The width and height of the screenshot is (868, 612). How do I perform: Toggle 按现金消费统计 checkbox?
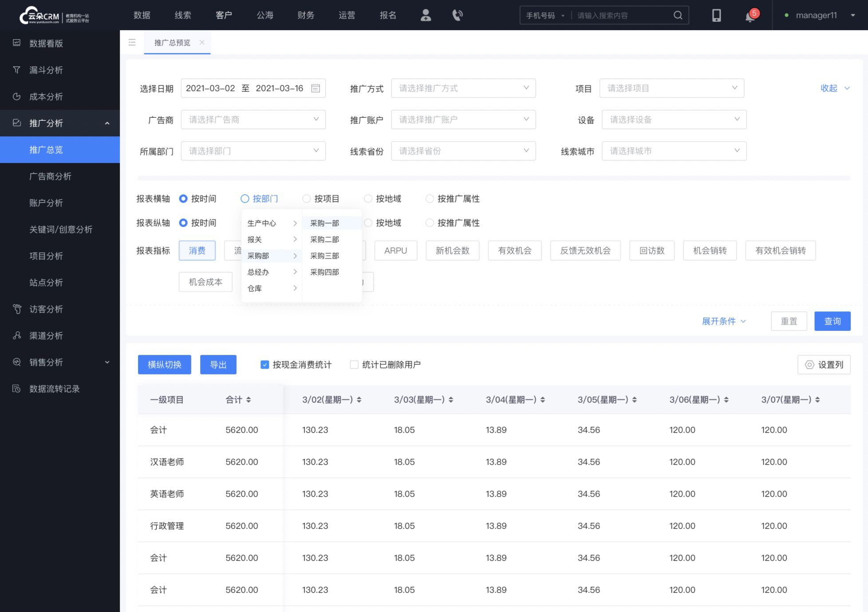[265, 365]
